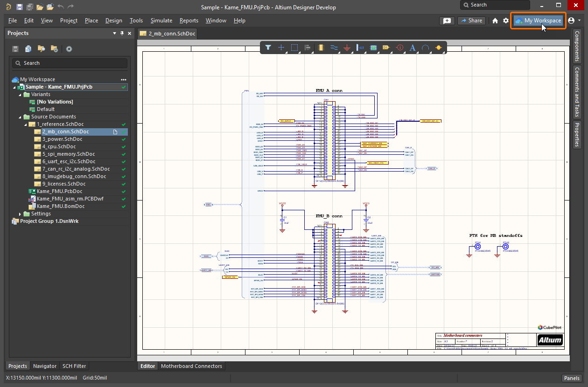Pin the Projects panel
The image size is (588, 387).
coord(122,33)
